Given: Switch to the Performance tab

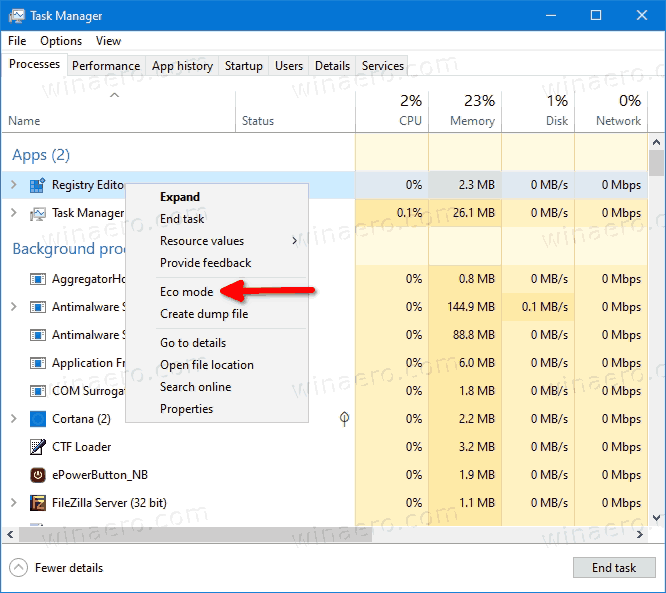Looking at the screenshot, I should pyautogui.click(x=106, y=66).
